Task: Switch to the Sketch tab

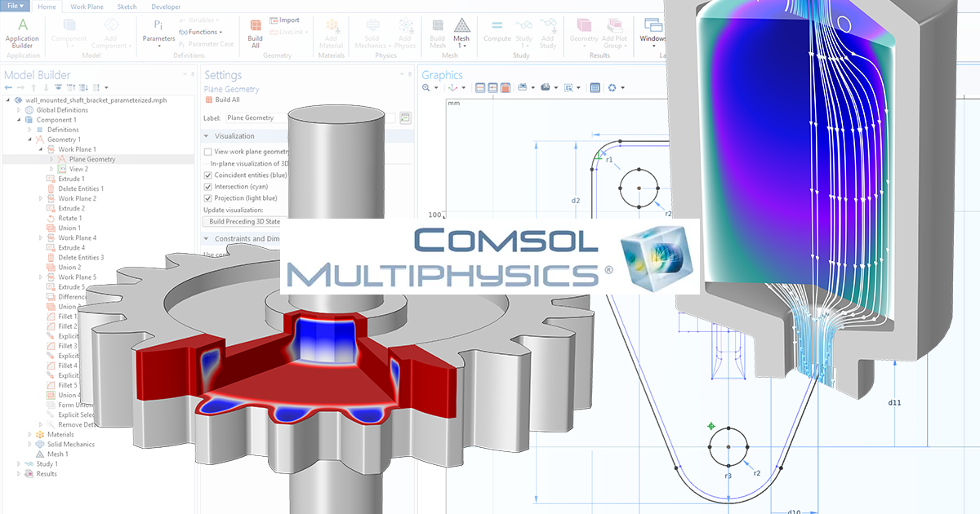Action: pyautogui.click(x=127, y=7)
